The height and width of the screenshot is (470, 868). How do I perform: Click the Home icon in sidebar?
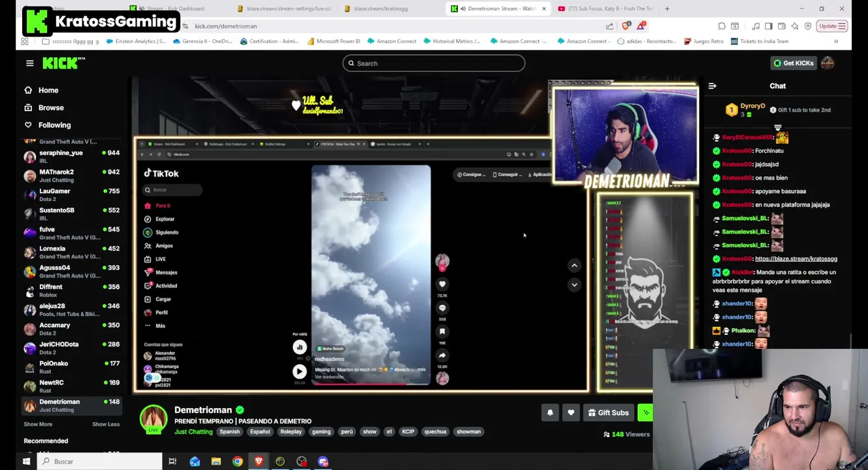click(x=28, y=90)
